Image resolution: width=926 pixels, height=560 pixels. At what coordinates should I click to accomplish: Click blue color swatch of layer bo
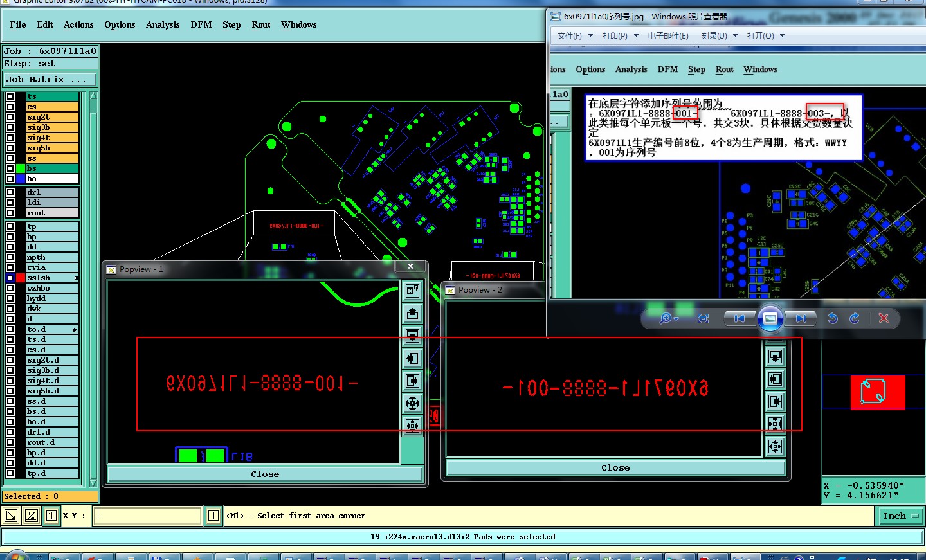click(x=21, y=179)
